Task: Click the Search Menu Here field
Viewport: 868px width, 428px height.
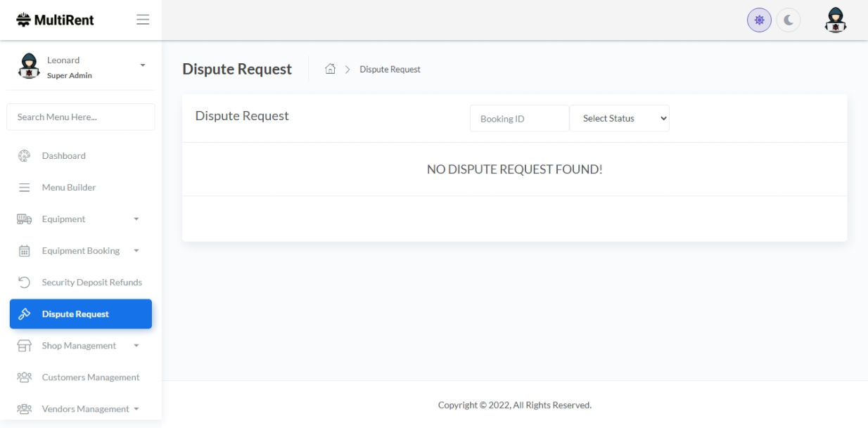Action: [x=81, y=117]
